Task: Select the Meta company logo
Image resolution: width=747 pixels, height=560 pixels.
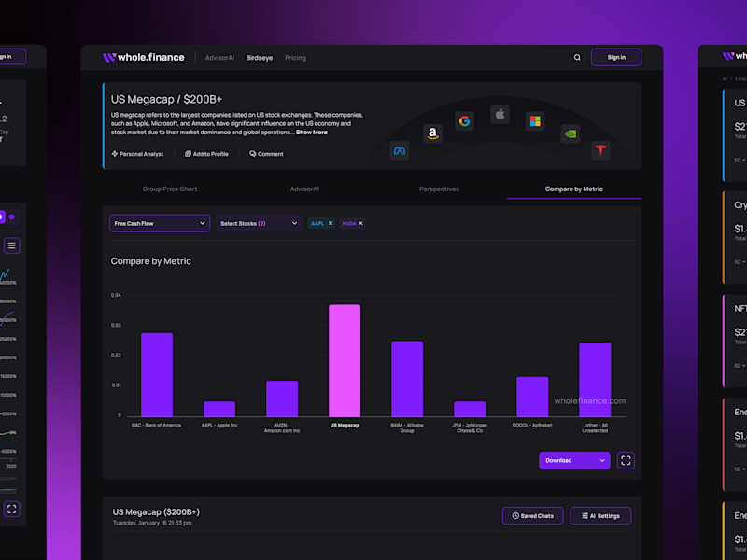Action: tap(400, 151)
